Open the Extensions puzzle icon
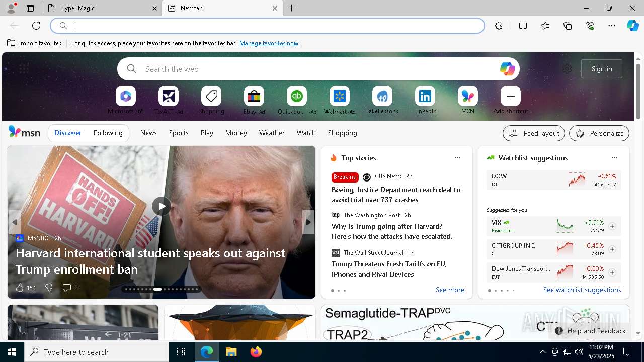Screen dimensions: 644x362 pyautogui.click(x=499, y=26)
